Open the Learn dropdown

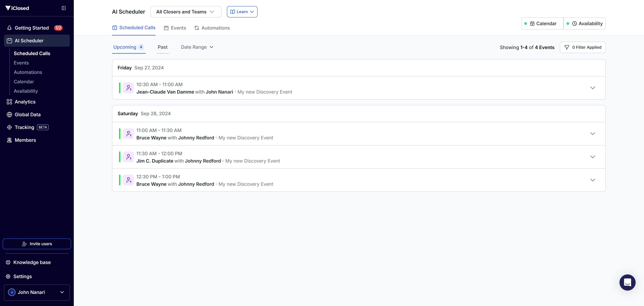[242, 12]
